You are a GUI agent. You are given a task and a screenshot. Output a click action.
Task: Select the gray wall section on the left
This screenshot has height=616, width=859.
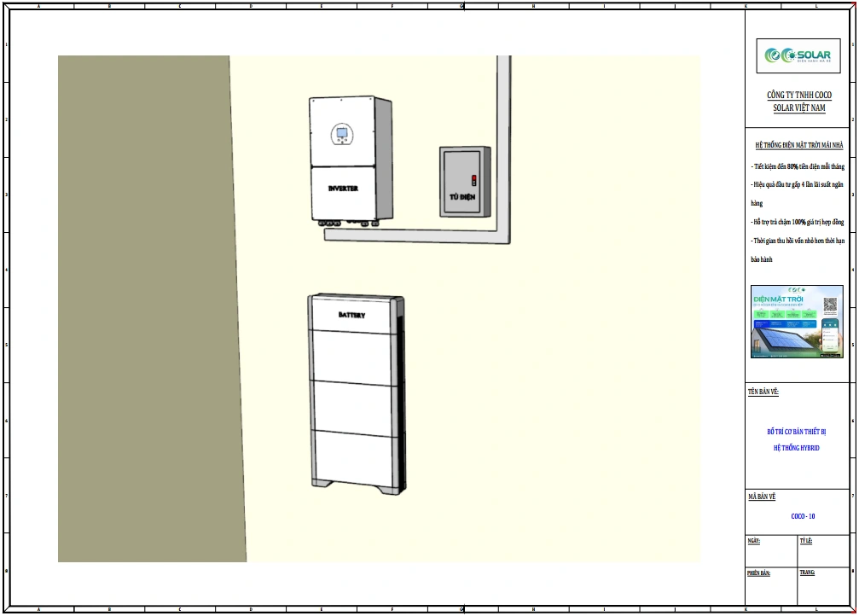click(145, 307)
